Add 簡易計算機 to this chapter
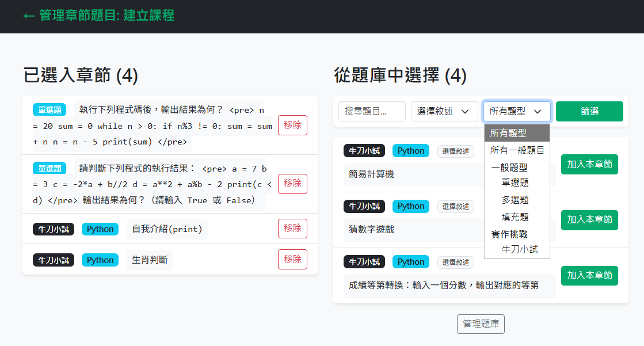Image resolution: width=644 pixels, height=346 pixels. click(x=589, y=164)
